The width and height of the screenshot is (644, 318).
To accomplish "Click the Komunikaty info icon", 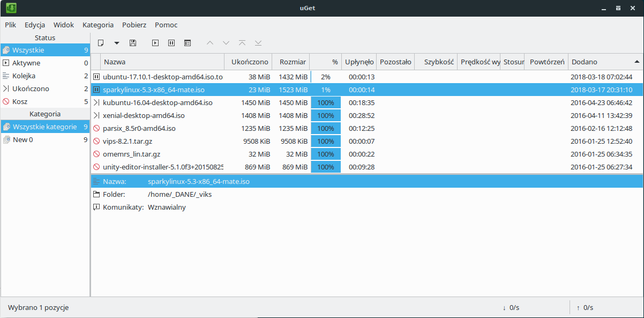I will pyautogui.click(x=96, y=207).
